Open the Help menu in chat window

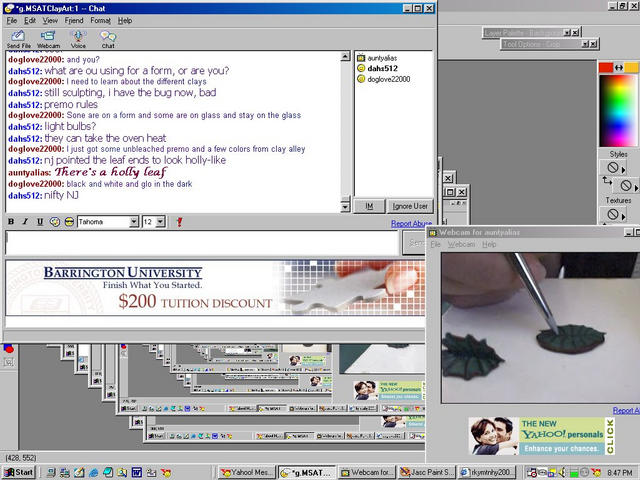point(125,20)
